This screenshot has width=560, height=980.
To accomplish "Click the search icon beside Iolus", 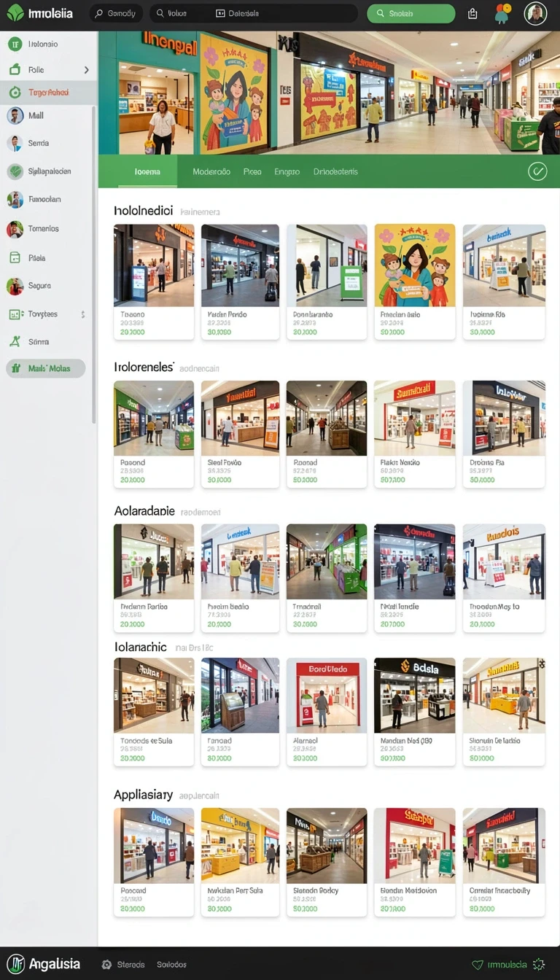I will [159, 13].
